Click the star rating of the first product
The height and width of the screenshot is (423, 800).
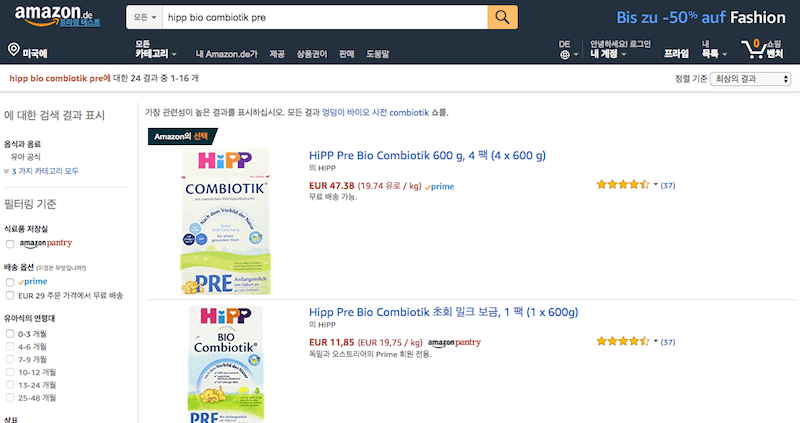pos(622,185)
